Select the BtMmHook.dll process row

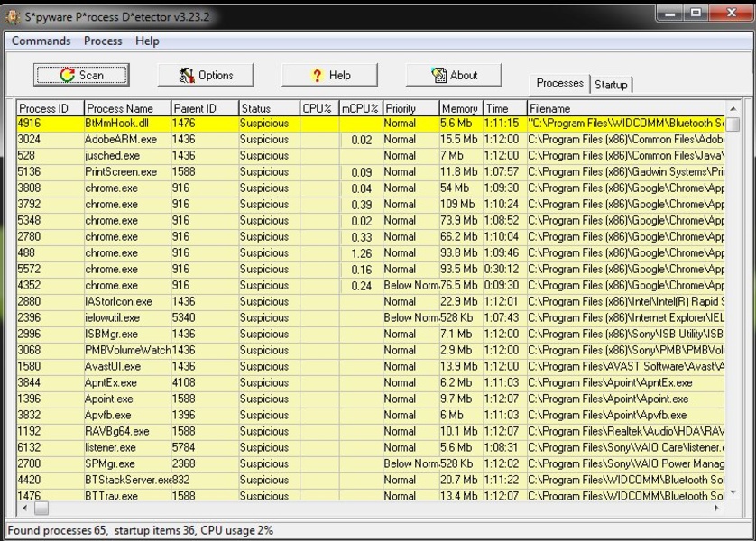(x=111, y=124)
